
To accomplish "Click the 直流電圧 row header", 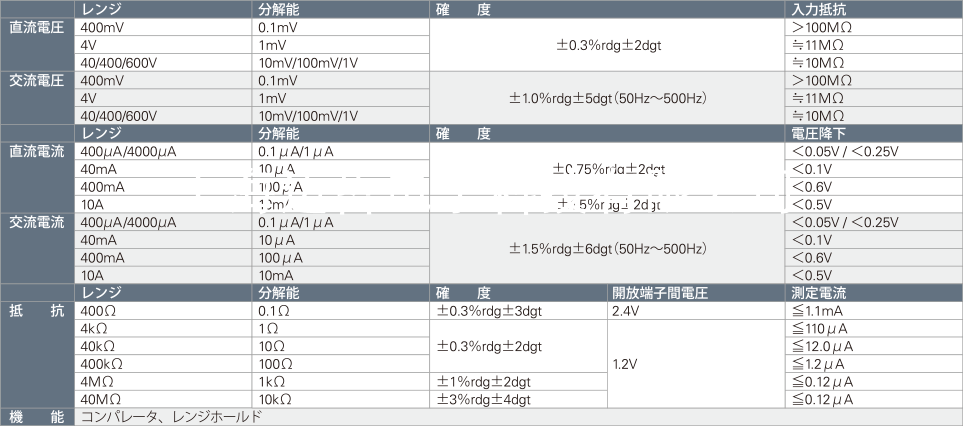I will click(x=37, y=28).
